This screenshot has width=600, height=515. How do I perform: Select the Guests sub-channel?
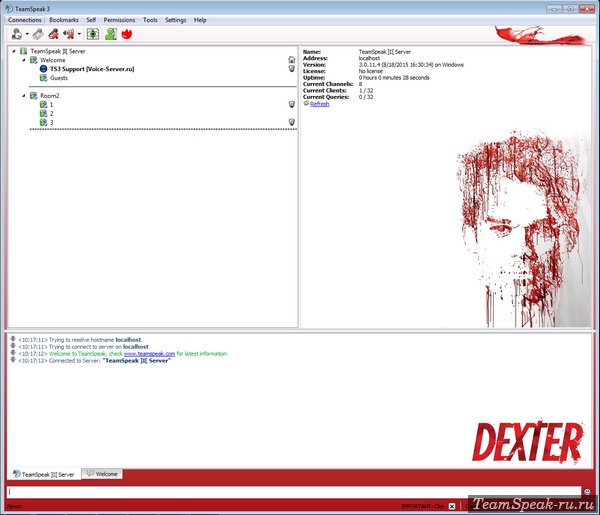59,78
